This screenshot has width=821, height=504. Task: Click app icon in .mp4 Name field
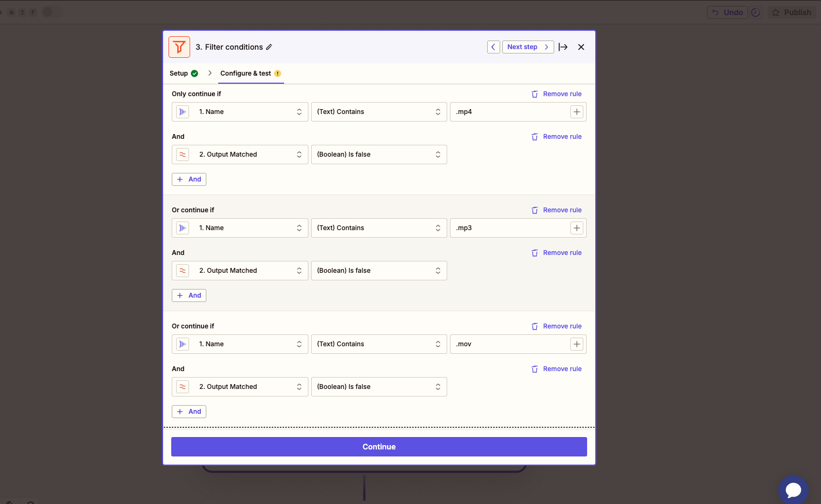(x=183, y=112)
